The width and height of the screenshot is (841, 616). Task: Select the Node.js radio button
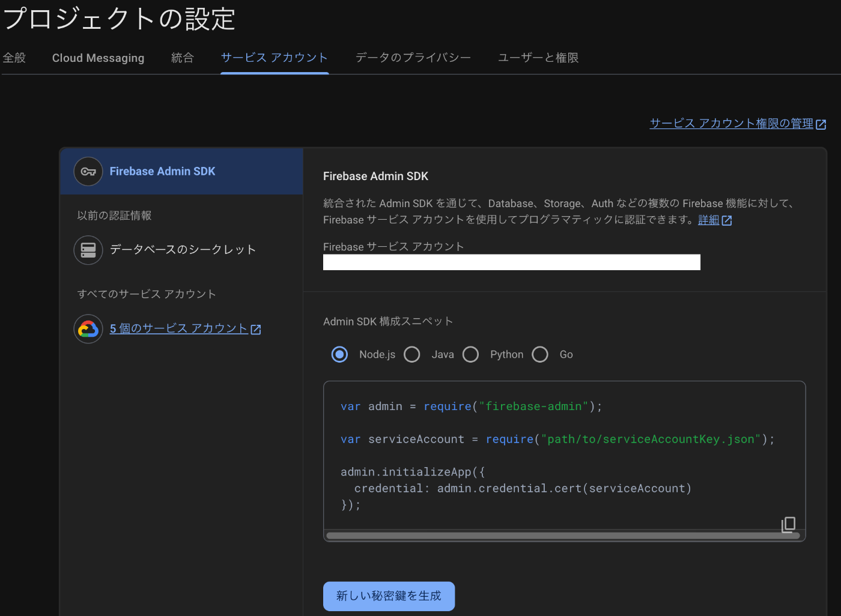coord(340,354)
